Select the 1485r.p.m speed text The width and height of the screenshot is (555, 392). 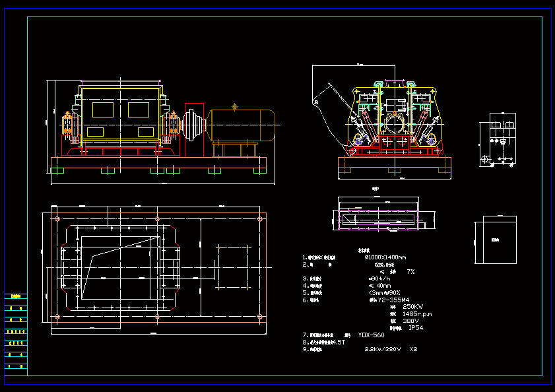[416, 314]
